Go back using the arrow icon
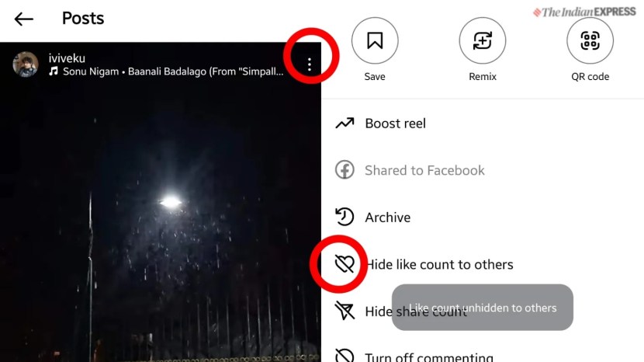 coord(23,19)
